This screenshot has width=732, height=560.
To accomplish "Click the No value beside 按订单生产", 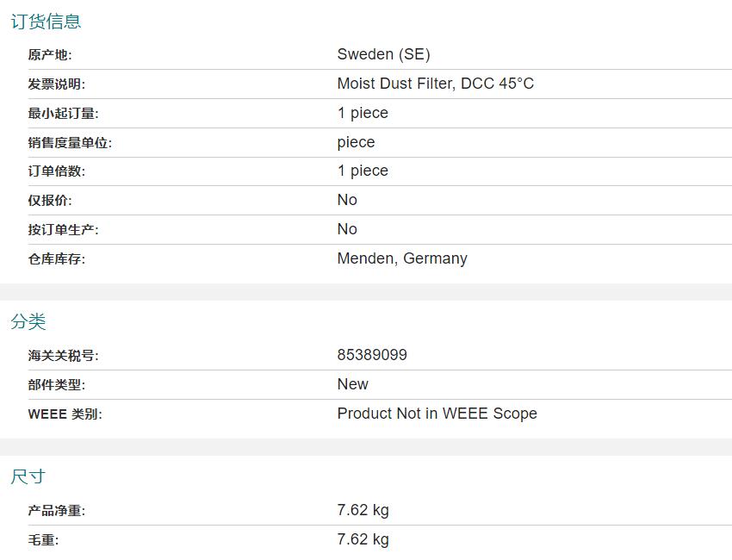I will (x=347, y=229).
